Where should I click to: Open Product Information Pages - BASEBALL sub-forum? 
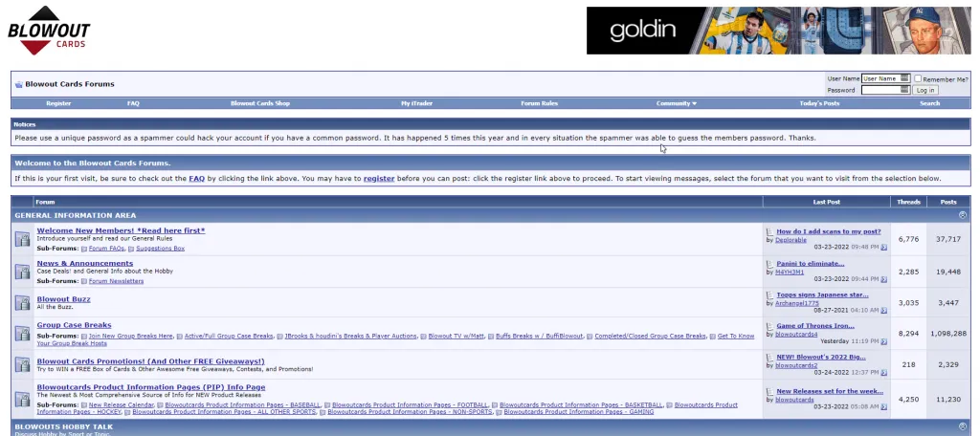pyautogui.click(x=242, y=404)
